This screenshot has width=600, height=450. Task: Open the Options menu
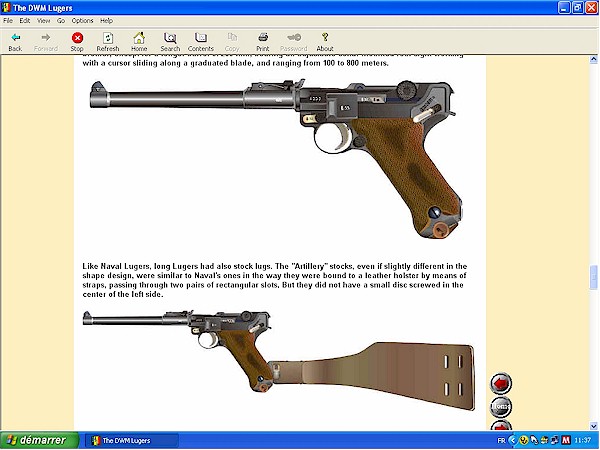coord(82,21)
